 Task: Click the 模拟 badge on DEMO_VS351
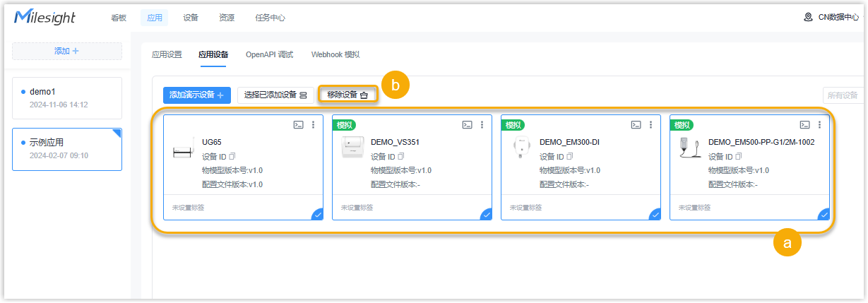point(345,125)
